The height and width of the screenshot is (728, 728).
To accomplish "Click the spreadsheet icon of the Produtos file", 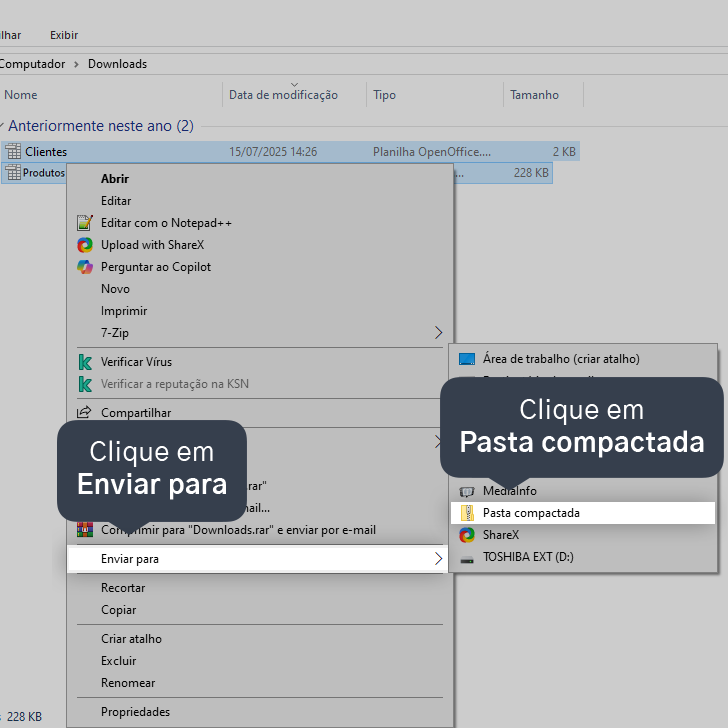I will (x=13, y=172).
